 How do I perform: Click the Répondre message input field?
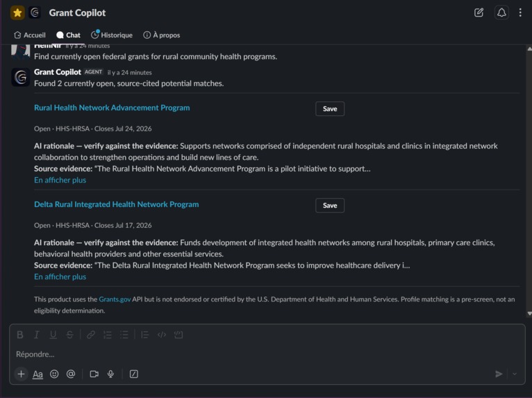[x=267, y=354]
